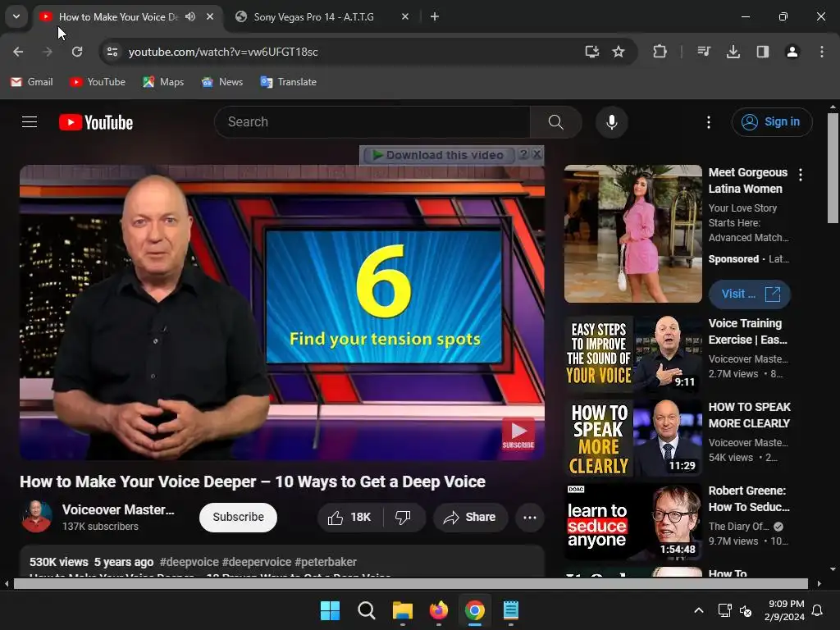Open the tab search dropdown arrow
The width and height of the screenshot is (840, 630).
click(16, 16)
